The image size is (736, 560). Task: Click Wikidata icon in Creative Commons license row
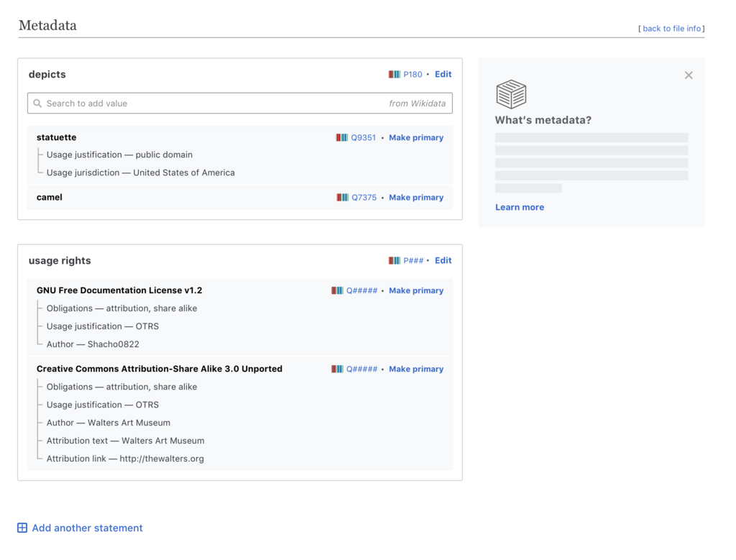[337, 369]
